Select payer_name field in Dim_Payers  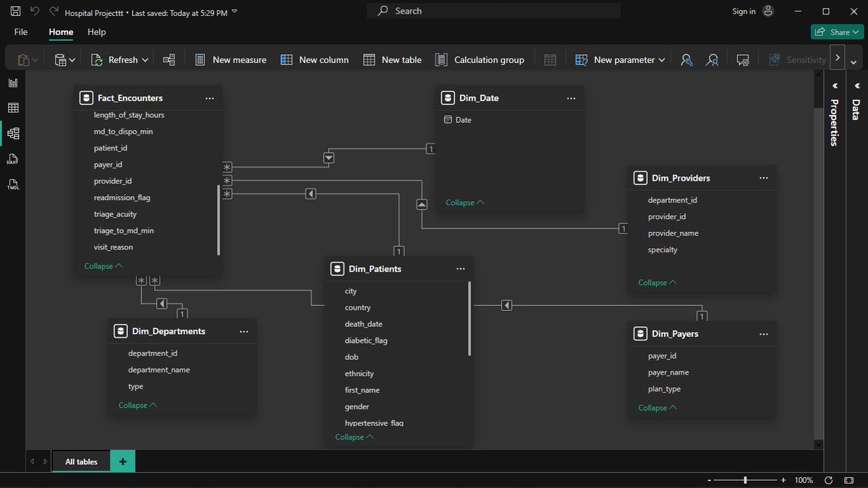point(668,372)
